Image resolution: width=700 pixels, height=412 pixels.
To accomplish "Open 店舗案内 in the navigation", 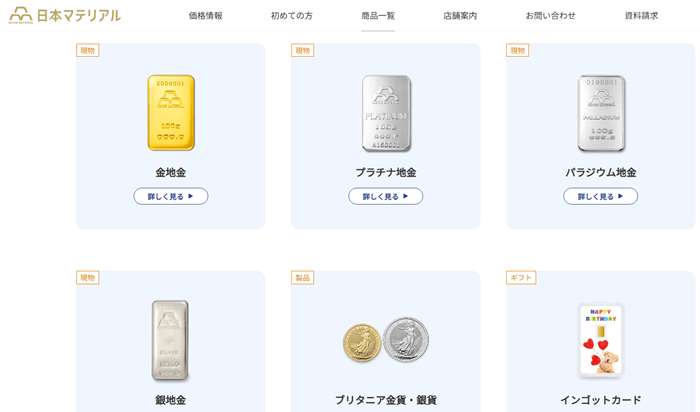I will click(x=460, y=16).
